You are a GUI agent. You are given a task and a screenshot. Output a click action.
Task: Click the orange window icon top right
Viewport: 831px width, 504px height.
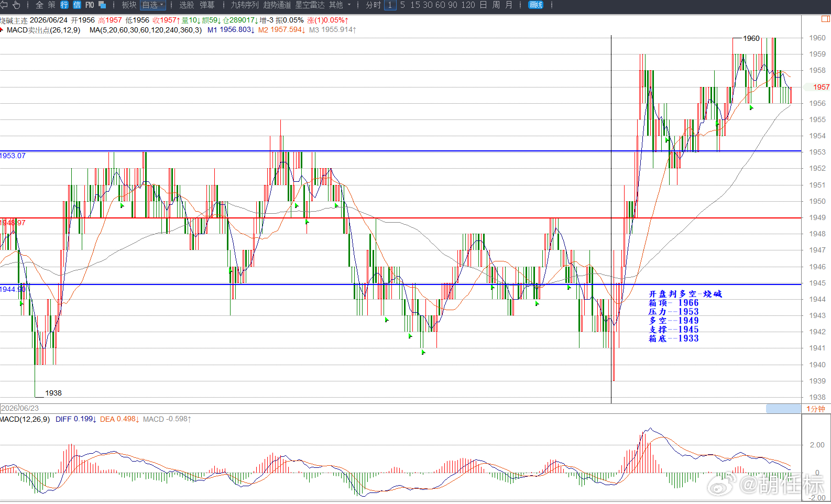pos(825,19)
